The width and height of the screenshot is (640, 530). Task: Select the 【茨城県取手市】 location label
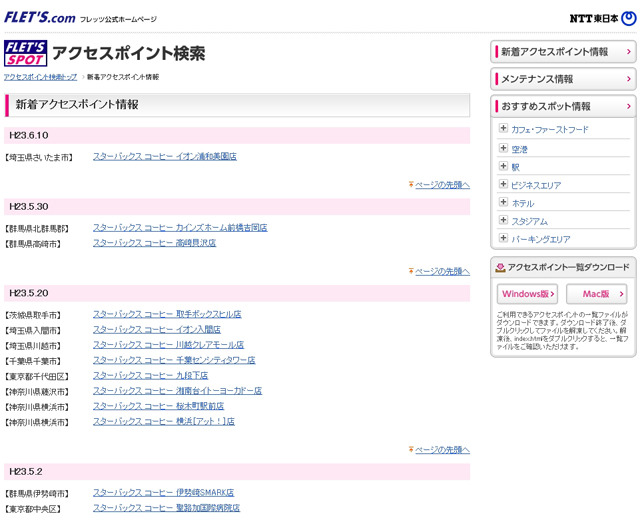[x=33, y=315]
